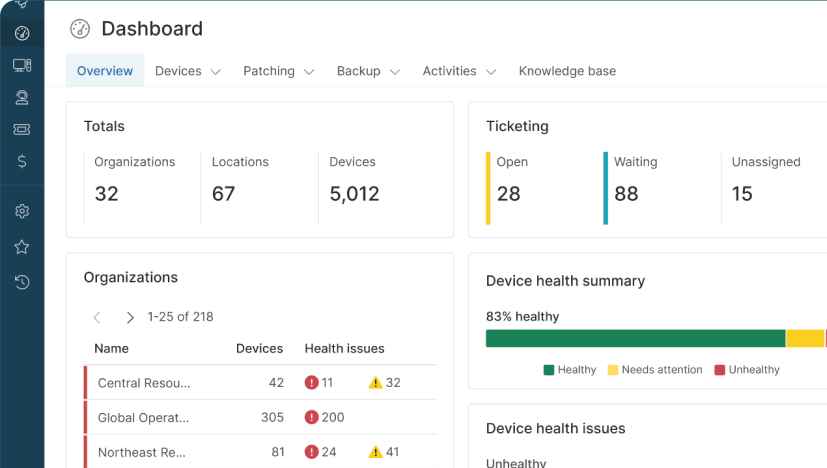Open the ticketing icon in sidebar
827x468 pixels.
click(22, 129)
